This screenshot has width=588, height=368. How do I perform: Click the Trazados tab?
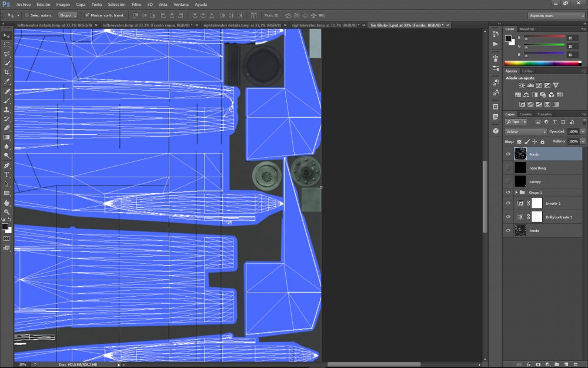point(544,114)
